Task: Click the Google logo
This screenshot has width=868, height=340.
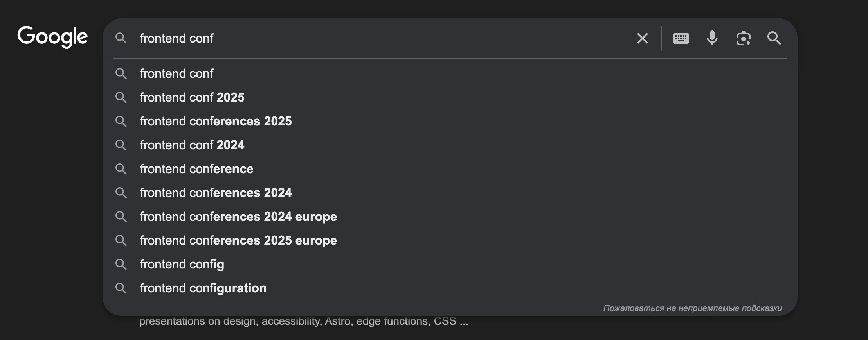Action: pos(52,37)
